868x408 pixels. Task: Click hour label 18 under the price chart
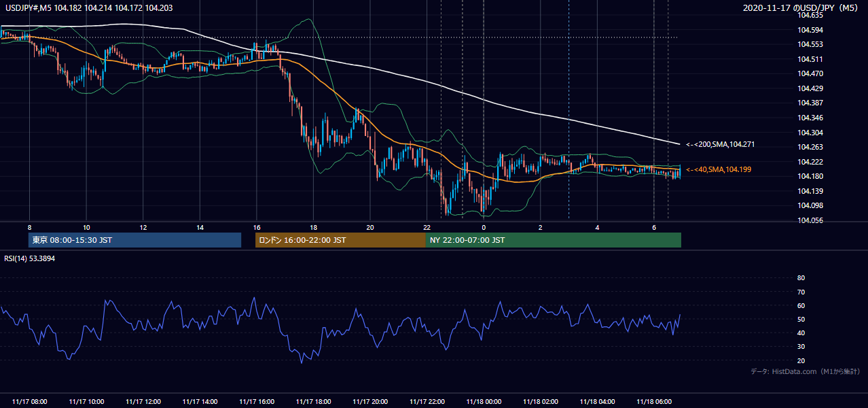tap(313, 227)
